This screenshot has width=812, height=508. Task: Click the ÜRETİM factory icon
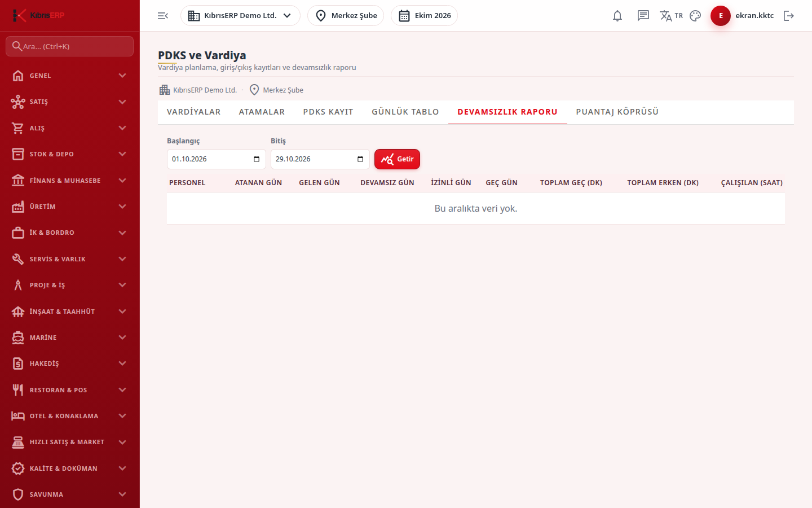(x=18, y=207)
